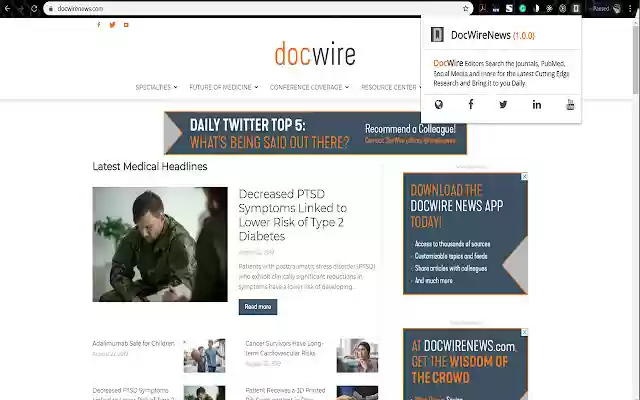This screenshot has height=400, width=640.
Task: Expand the Resource Center menu
Action: pyautogui.click(x=391, y=87)
